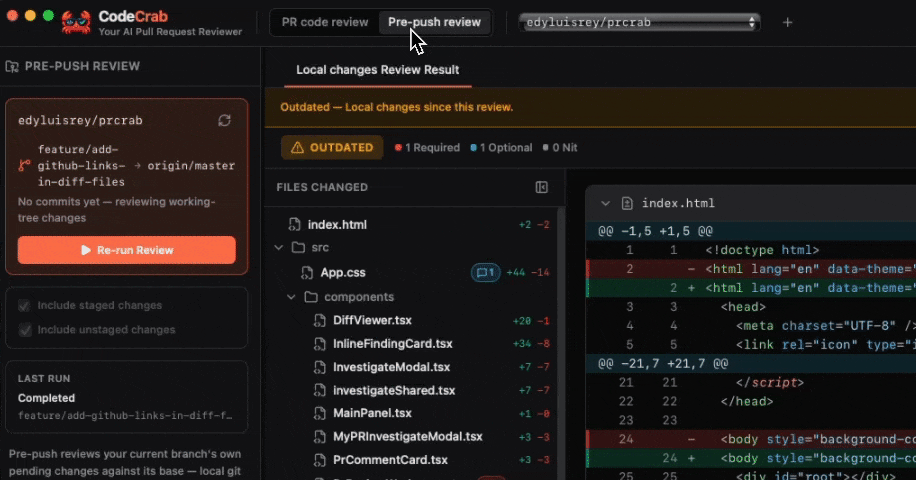Image resolution: width=916 pixels, height=480 pixels.
Task: Click the added body style line 24
Action: click(751, 458)
